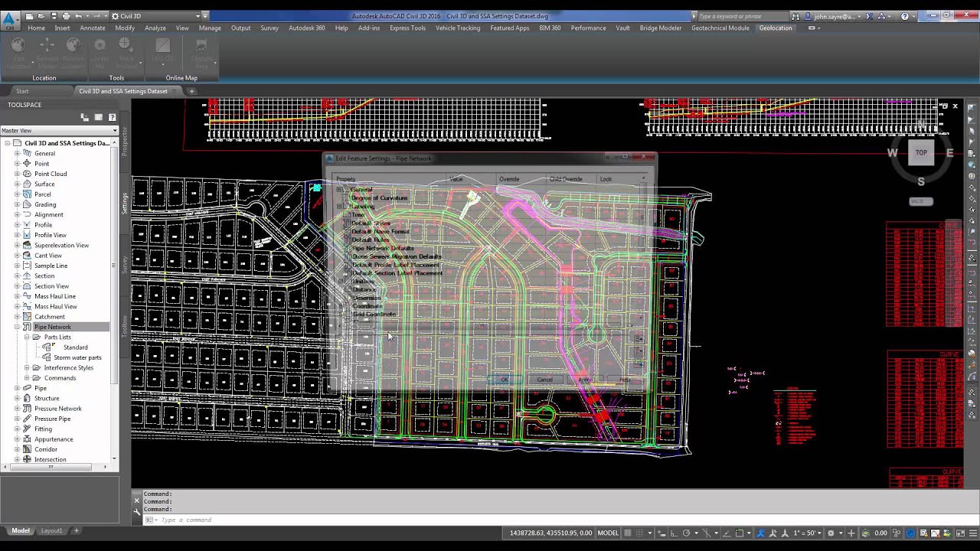Click the Catchment icon in settings tree
Viewport: 980px width, 551px height.
click(27, 317)
